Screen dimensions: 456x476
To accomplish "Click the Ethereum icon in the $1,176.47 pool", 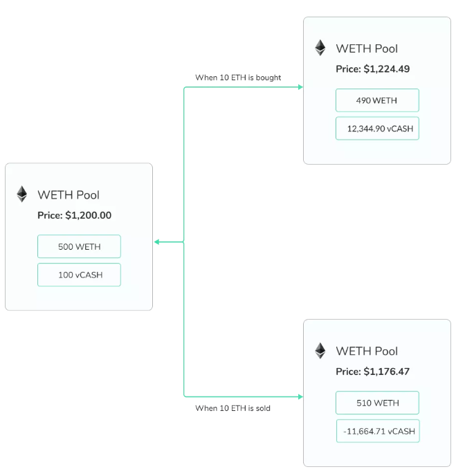I will tap(320, 351).
